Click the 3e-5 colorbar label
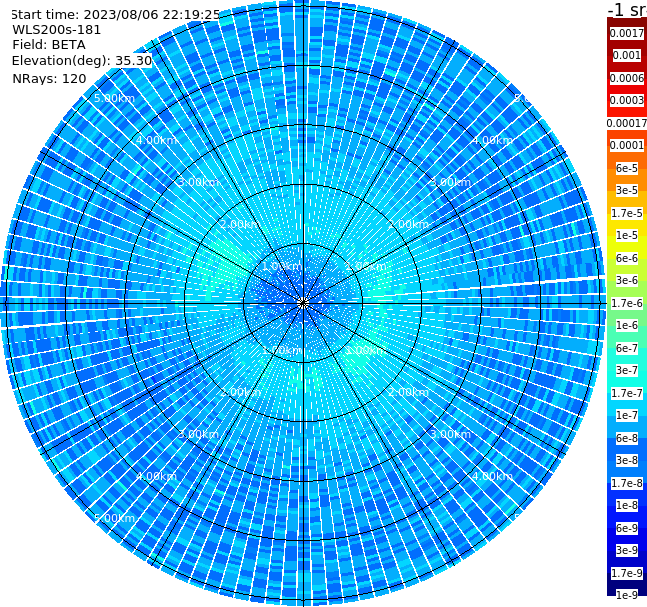 point(627,190)
